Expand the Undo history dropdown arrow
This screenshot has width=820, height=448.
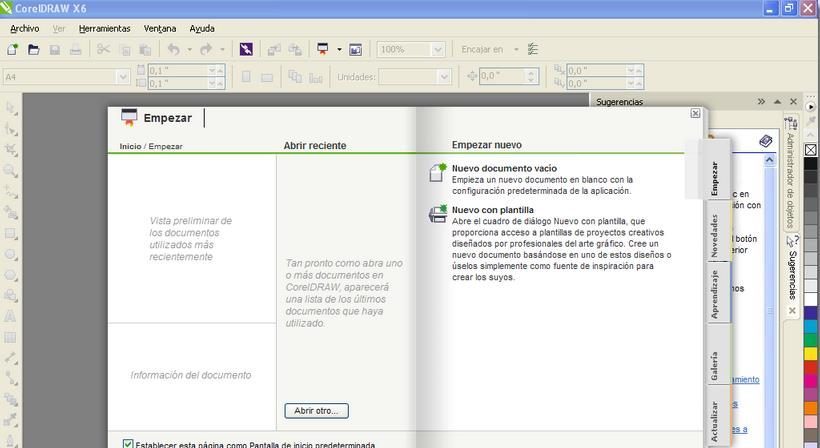[189, 49]
